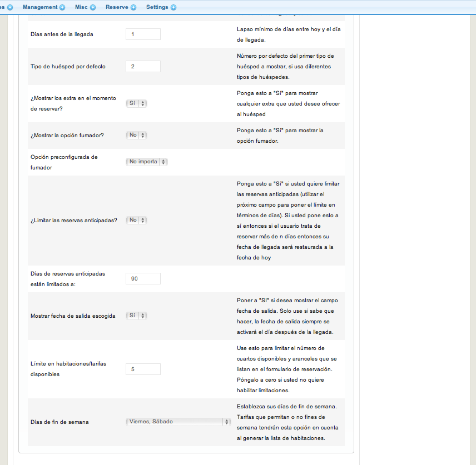Open the "Mostrar fecha de salida escogida" dropdown
The height and width of the screenshot is (465, 476).
[x=136, y=316]
